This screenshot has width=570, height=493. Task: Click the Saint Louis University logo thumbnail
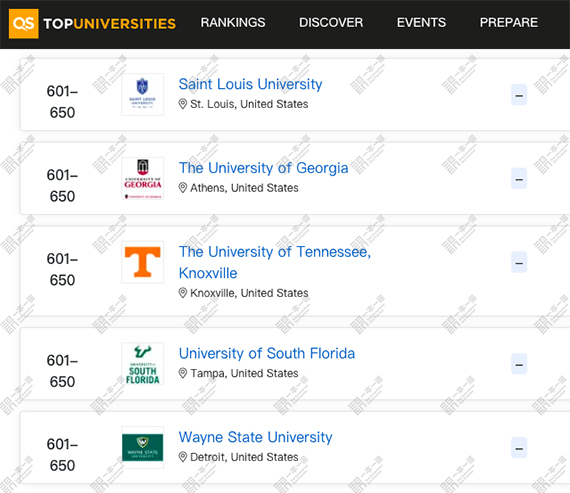pyautogui.click(x=142, y=95)
